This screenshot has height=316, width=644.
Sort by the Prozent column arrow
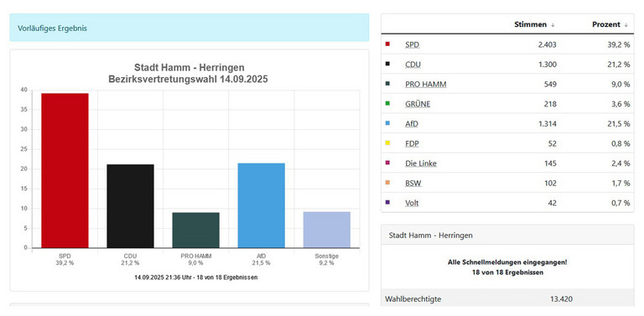pyautogui.click(x=626, y=25)
